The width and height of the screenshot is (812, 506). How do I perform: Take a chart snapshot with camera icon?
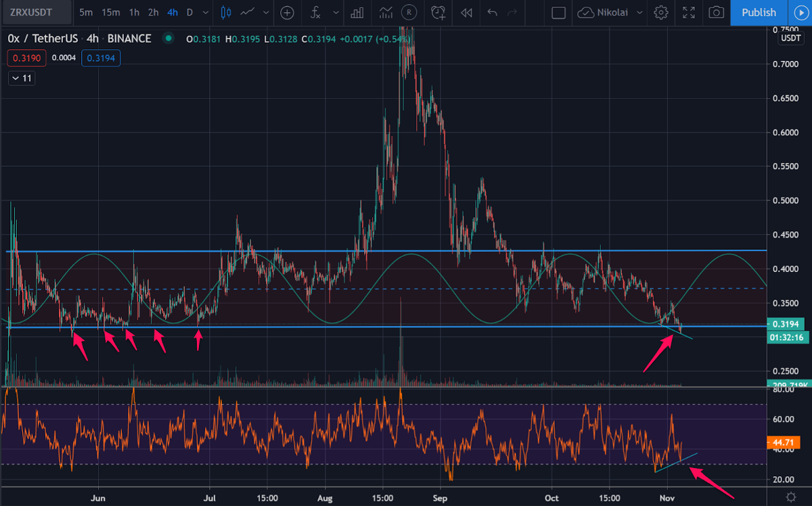click(x=716, y=12)
